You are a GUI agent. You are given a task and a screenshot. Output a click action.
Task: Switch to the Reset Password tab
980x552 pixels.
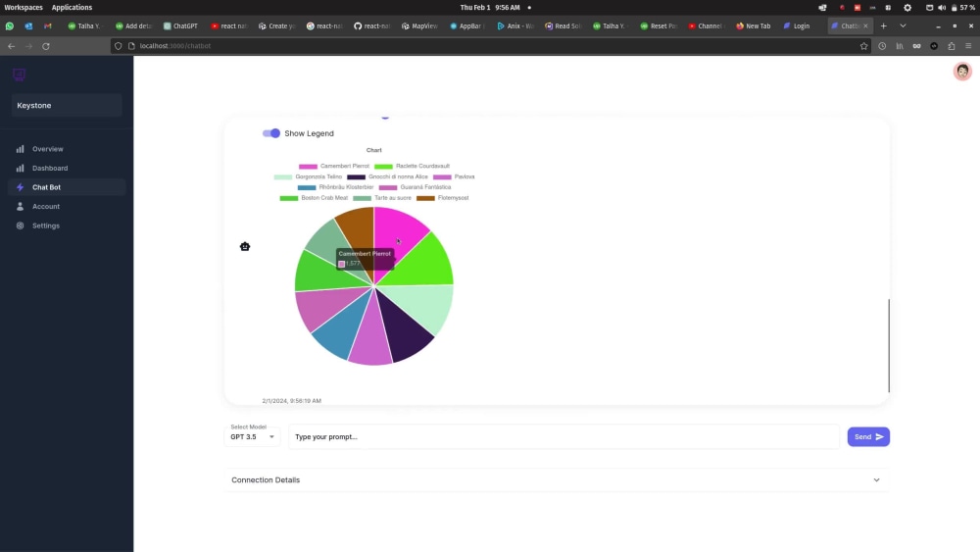(x=660, y=26)
